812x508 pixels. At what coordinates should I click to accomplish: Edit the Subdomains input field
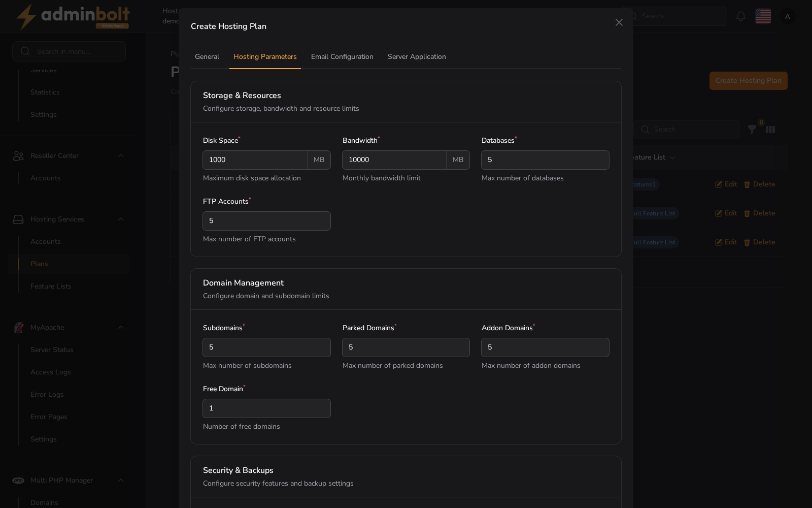(x=266, y=347)
